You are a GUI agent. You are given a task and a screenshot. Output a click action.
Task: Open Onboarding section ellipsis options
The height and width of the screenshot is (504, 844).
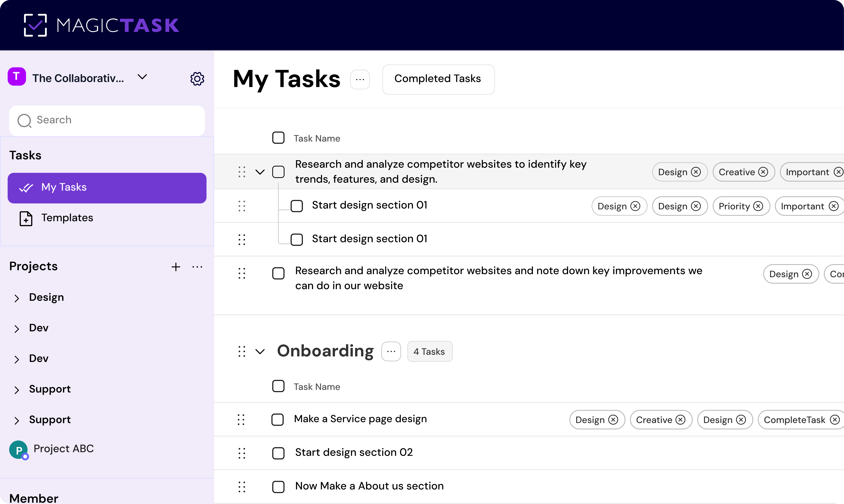pyautogui.click(x=391, y=351)
